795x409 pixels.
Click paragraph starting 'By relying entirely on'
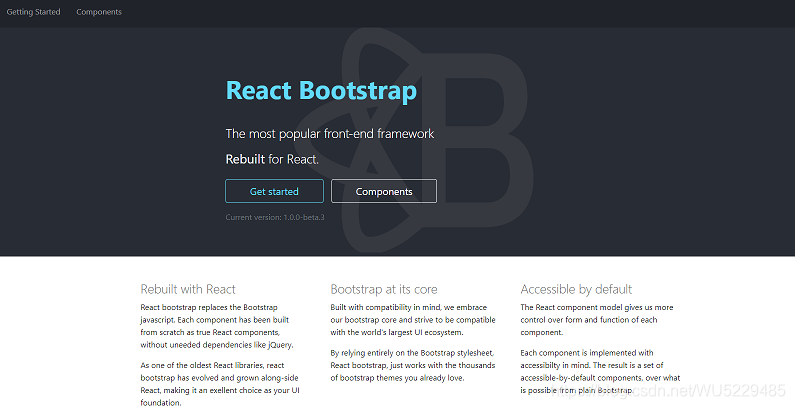(x=413, y=365)
